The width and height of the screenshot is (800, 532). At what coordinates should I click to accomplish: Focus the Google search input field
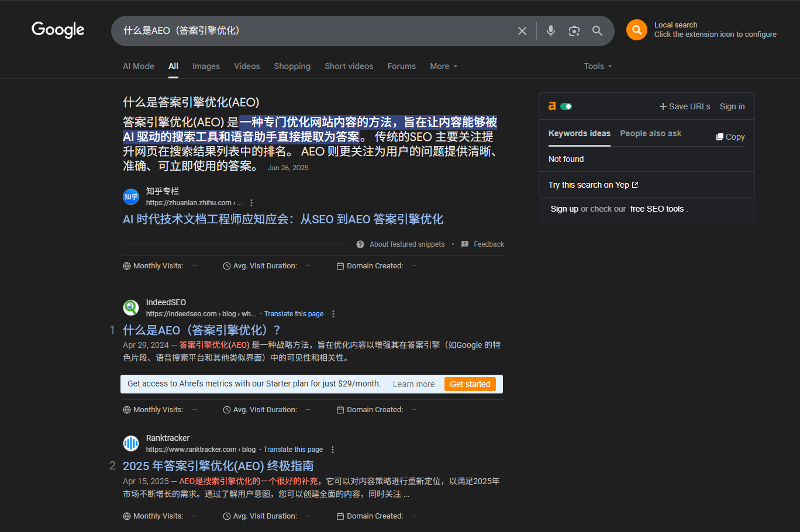pyautogui.click(x=316, y=30)
